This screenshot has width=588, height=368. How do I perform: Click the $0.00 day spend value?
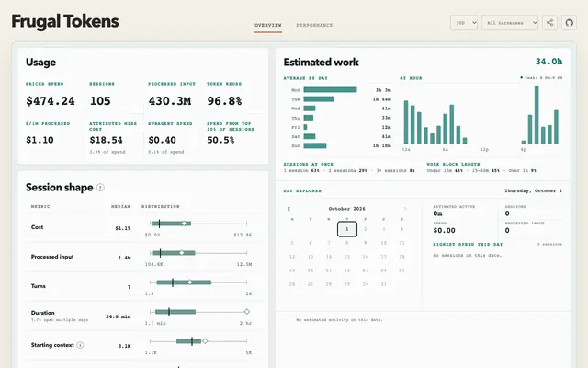coord(444,231)
